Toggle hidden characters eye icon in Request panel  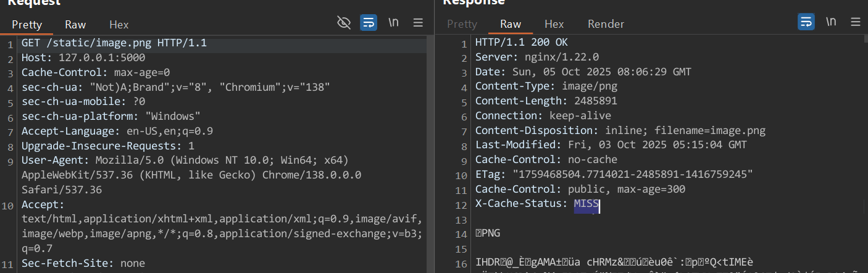click(x=344, y=23)
